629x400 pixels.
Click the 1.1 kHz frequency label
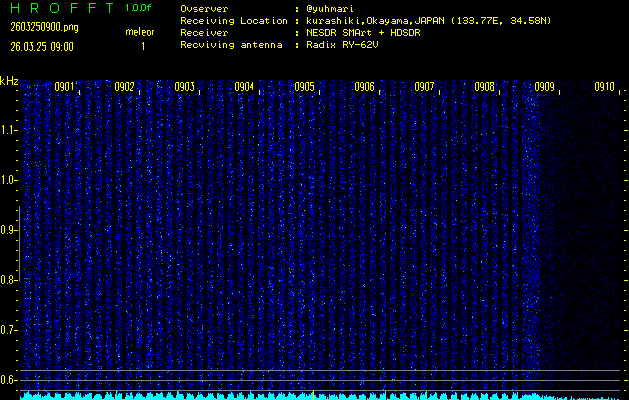pos(9,129)
